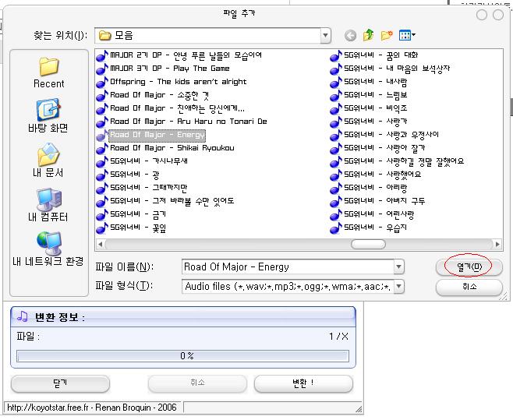Open 내 네트워크 환경 shortcut
The height and width of the screenshot is (420, 513).
(48, 249)
